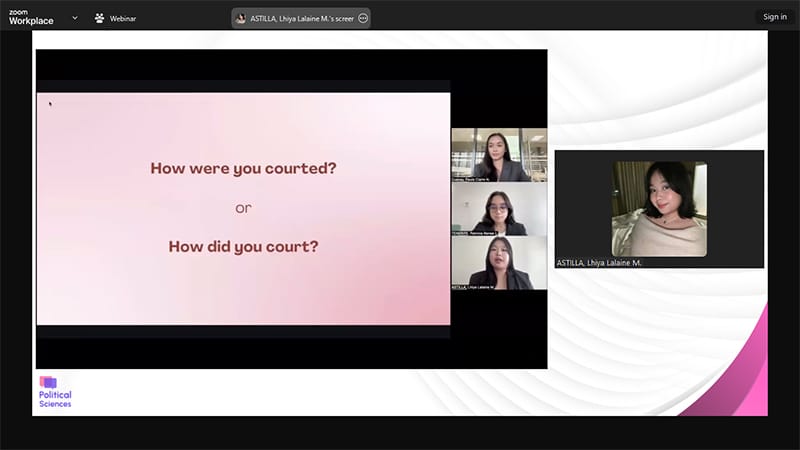
Task: Click the Political Sciences text label
Action: click(x=55, y=400)
